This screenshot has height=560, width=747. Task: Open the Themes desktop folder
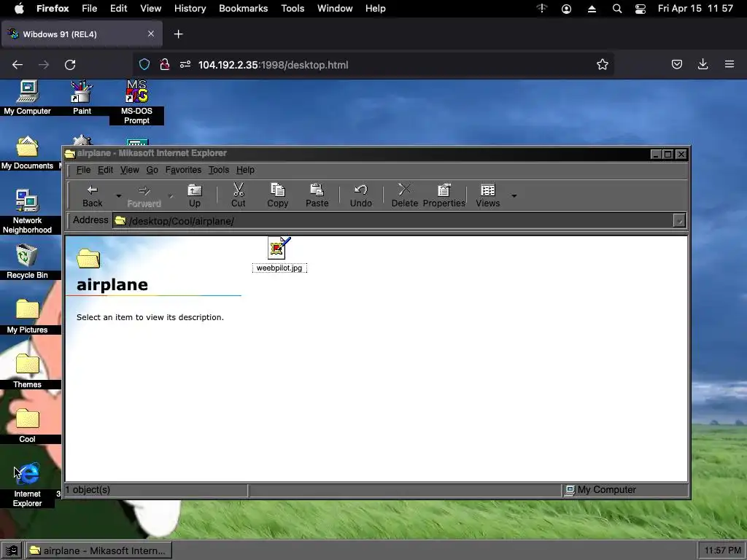coord(27,371)
